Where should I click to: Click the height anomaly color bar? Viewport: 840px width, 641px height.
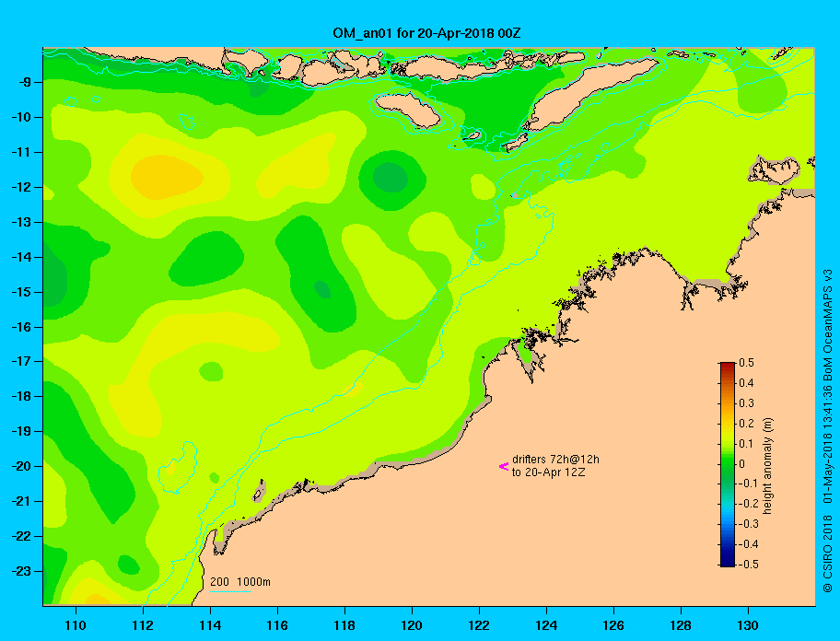[x=728, y=464]
